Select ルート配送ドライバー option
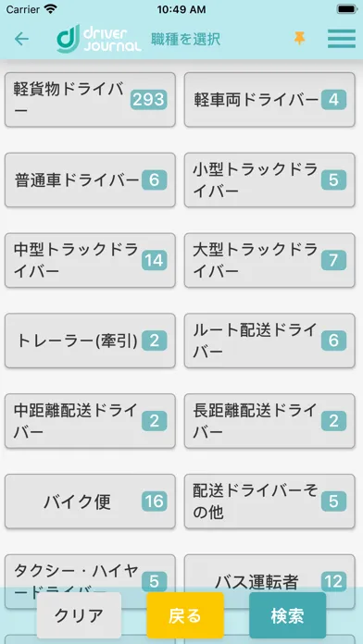 [x=269, y=341]
